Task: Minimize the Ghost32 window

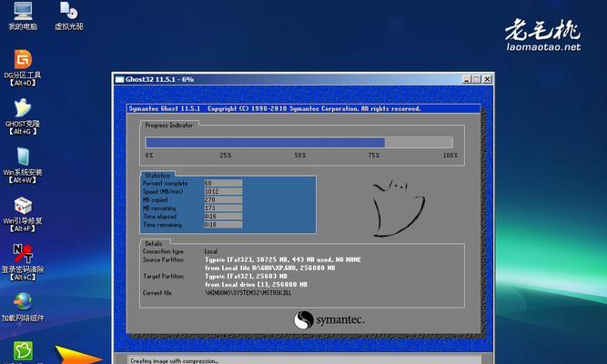Action: (x=467, y=79)
